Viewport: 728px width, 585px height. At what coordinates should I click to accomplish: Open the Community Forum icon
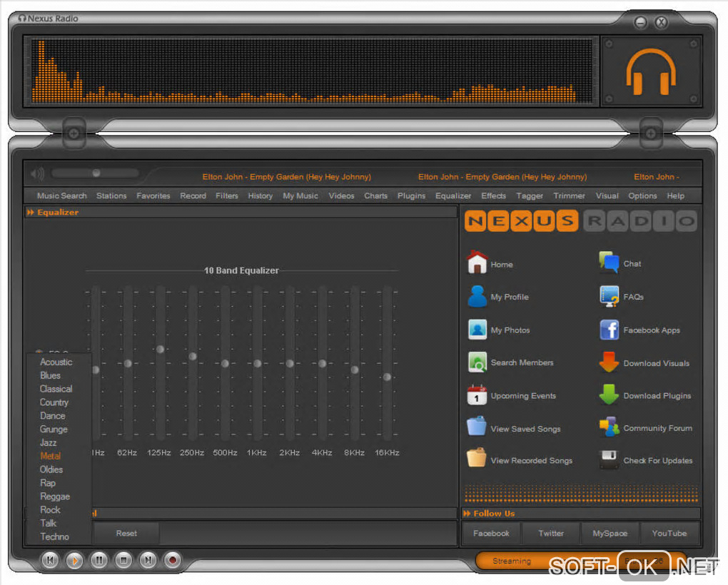(609, 427)
